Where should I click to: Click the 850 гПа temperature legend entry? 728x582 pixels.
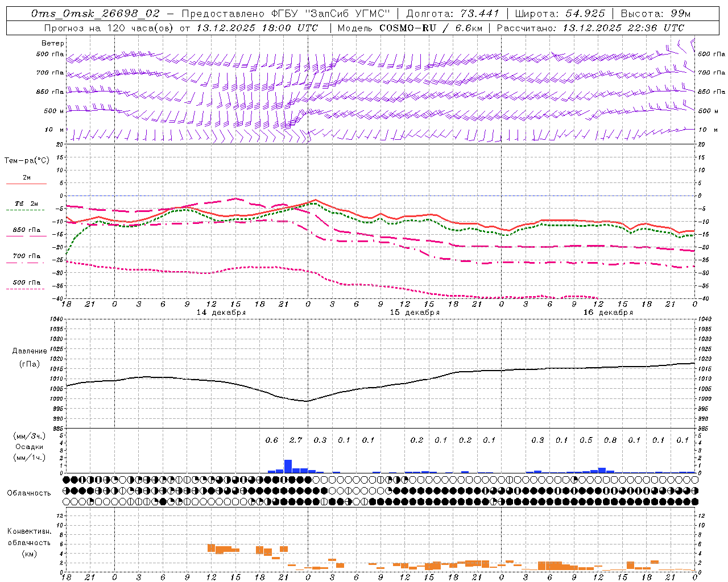tap(27, 230)
